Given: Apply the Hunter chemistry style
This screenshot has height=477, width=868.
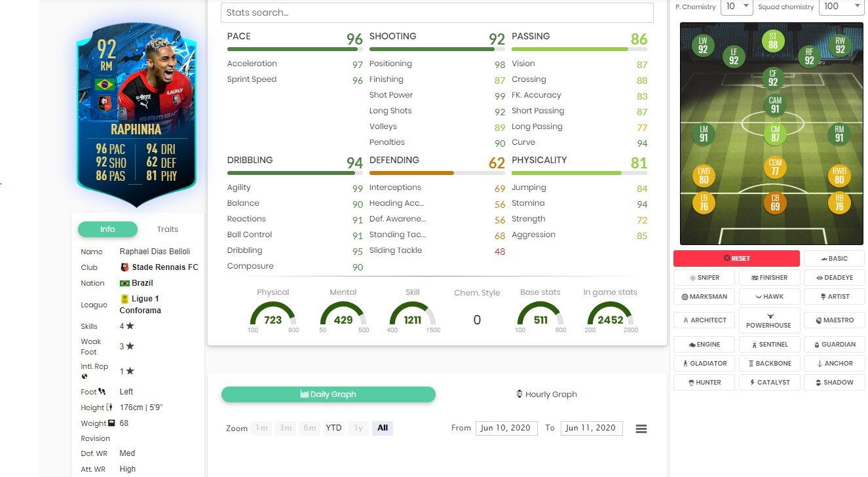Looking at the screenshot, I should pyautogui.click(x=704, y=382).
